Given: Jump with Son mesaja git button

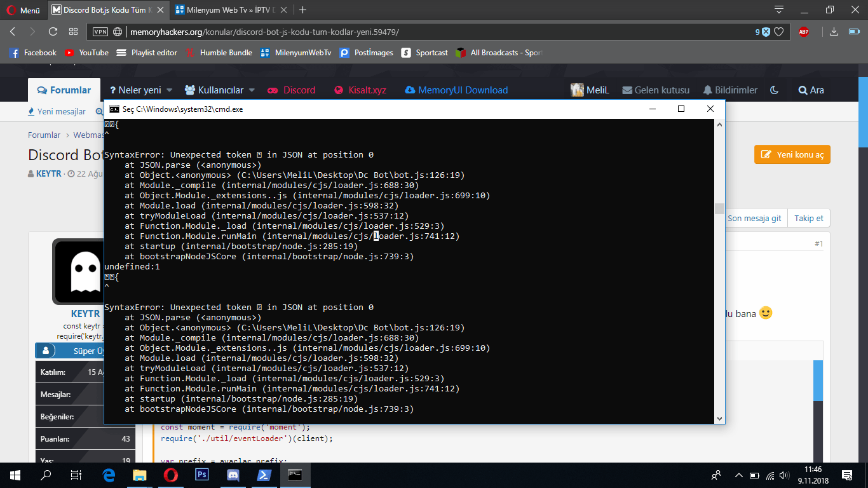Looking at the screenshot, I should (754, 218).
